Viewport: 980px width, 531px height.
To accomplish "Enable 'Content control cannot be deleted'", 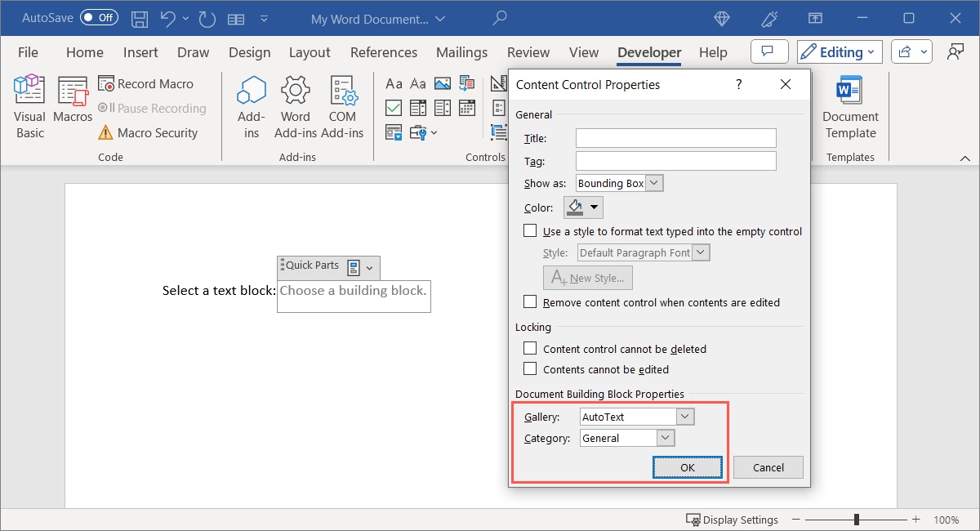I will [530, 348].
